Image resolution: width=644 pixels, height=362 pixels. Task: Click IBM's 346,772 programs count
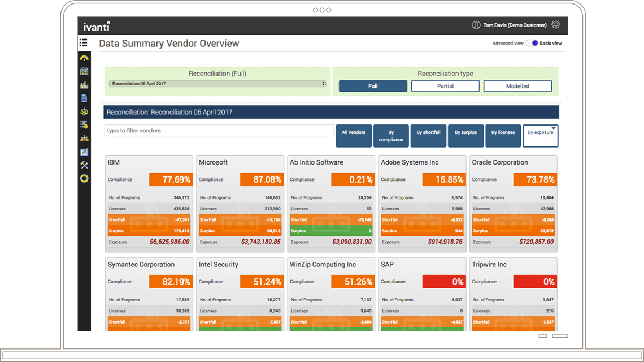181,197
